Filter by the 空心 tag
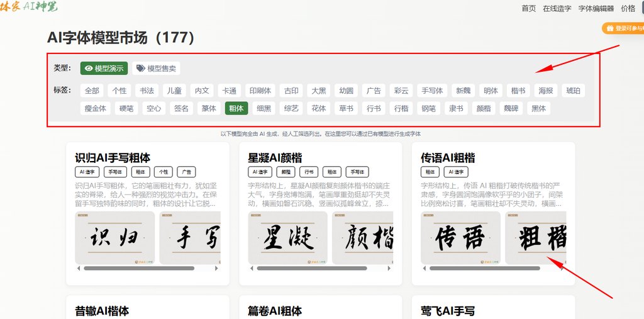 tap(153, 108)
